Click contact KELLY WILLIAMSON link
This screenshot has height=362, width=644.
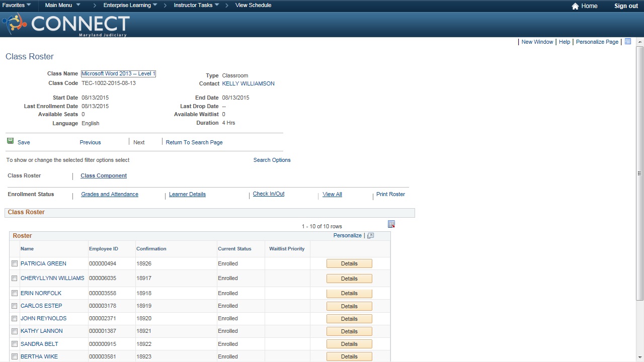248,83
